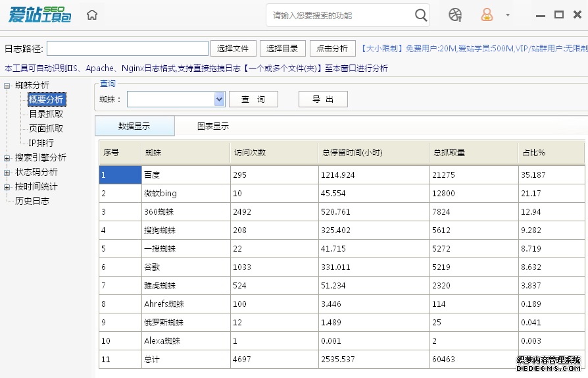Open 历史日志 in the tree
This screenshot has height=378, width=588.
point(32,201)
